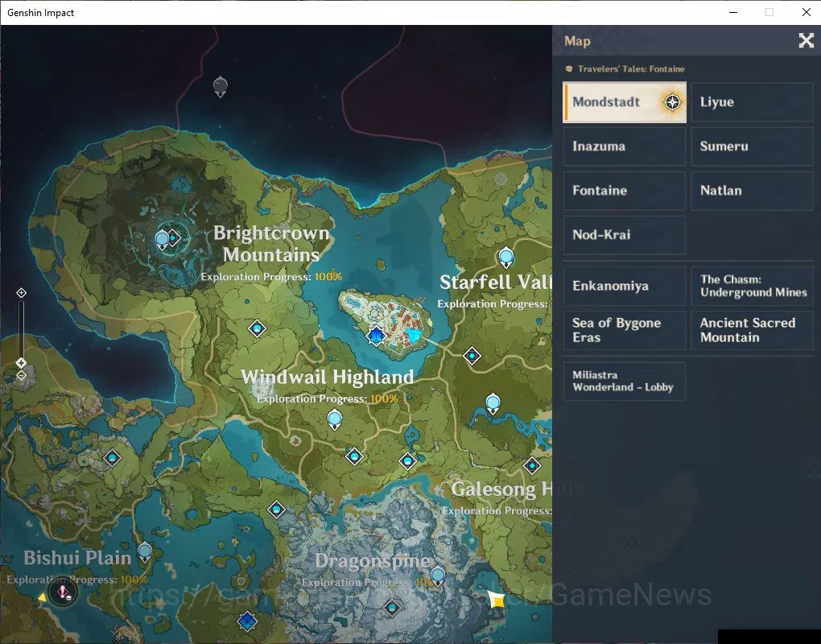Click the Bishui Plain region label
Image resolution: width=821 pixels, height=644 pixels.
77,558
